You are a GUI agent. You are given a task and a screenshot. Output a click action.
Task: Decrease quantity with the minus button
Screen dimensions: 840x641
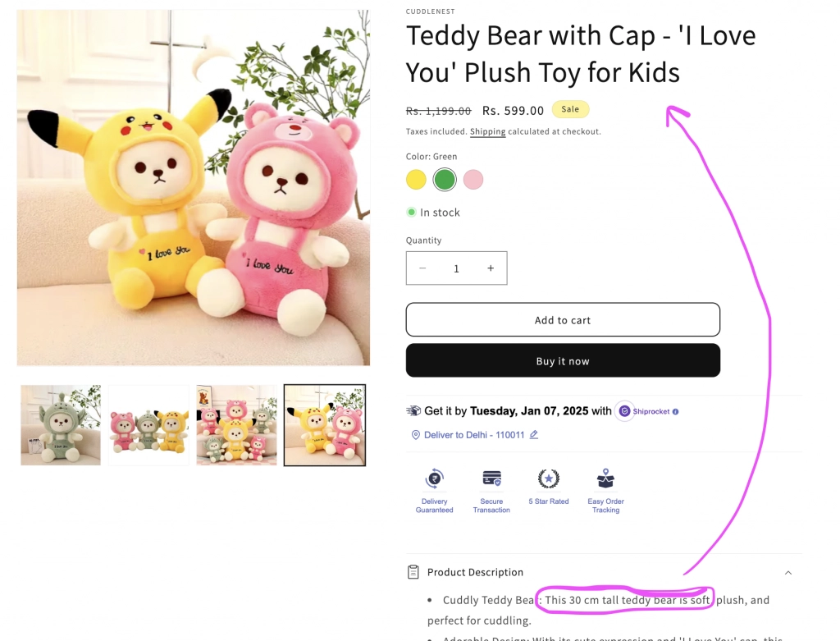coord(422,268)
